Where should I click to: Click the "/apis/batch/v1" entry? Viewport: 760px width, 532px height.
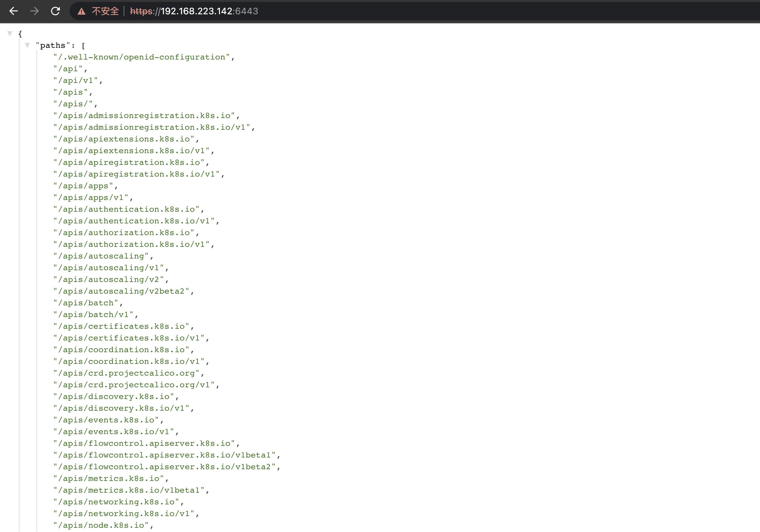point(93,315)
